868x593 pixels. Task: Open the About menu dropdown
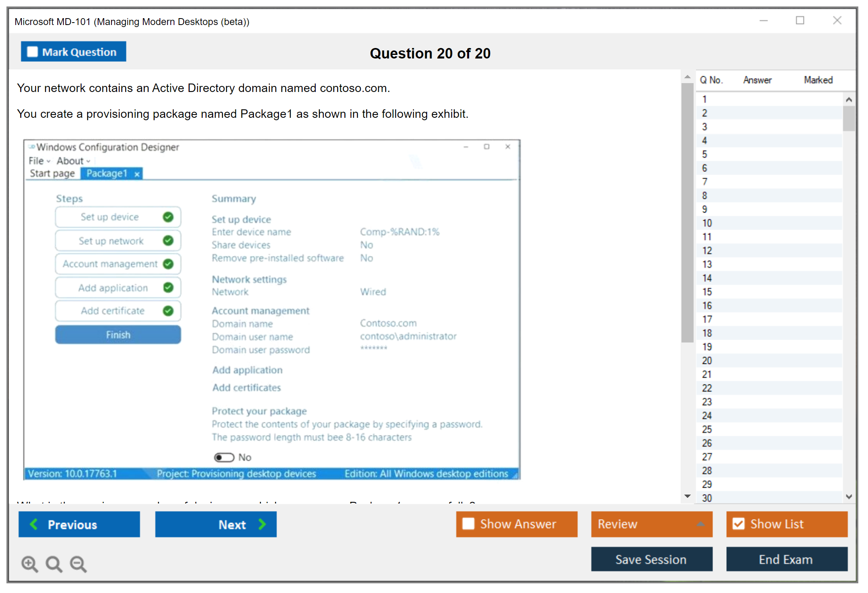73,161
